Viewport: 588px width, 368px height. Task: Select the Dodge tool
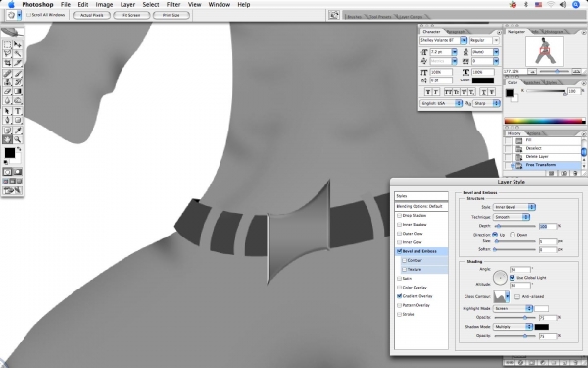click(x=18, y=100)
